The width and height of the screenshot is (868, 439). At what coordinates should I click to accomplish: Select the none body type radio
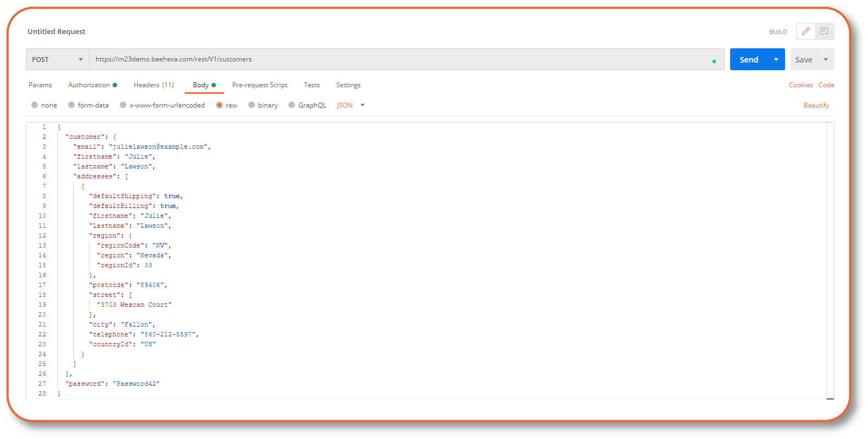35,105
